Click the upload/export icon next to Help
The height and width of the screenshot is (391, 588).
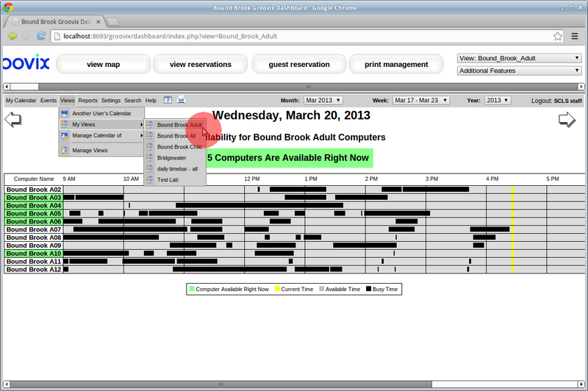point(168,100)
